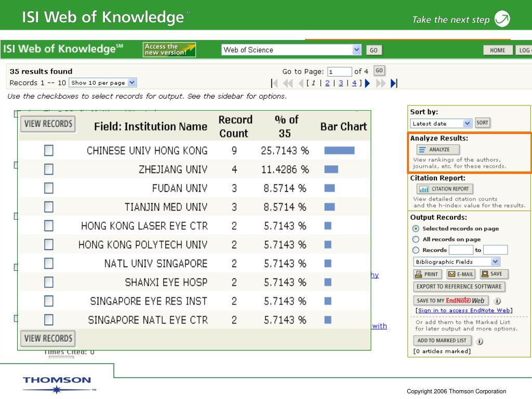Open the 'Show 10 per page' dropdown
Image resolution: width=532 pixels, height=399 pixels.
pos(103,83)
